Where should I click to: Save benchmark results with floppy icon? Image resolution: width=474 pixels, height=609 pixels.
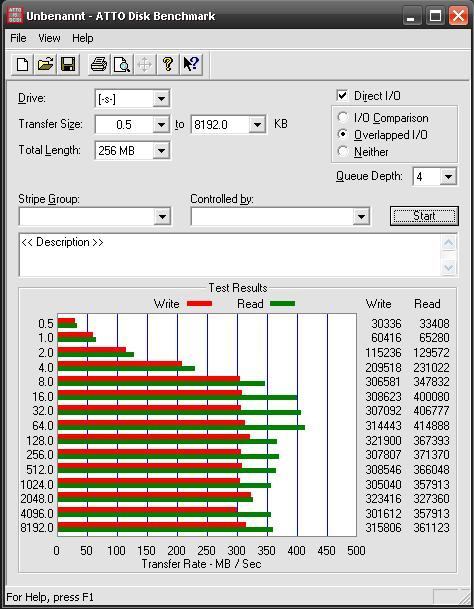(x=68, y=64)
